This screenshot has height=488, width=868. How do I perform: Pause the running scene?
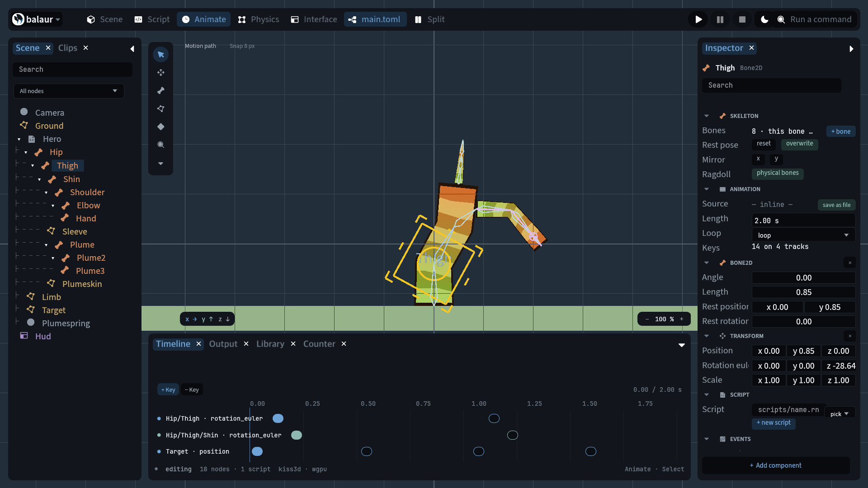(x=720, y=19)
